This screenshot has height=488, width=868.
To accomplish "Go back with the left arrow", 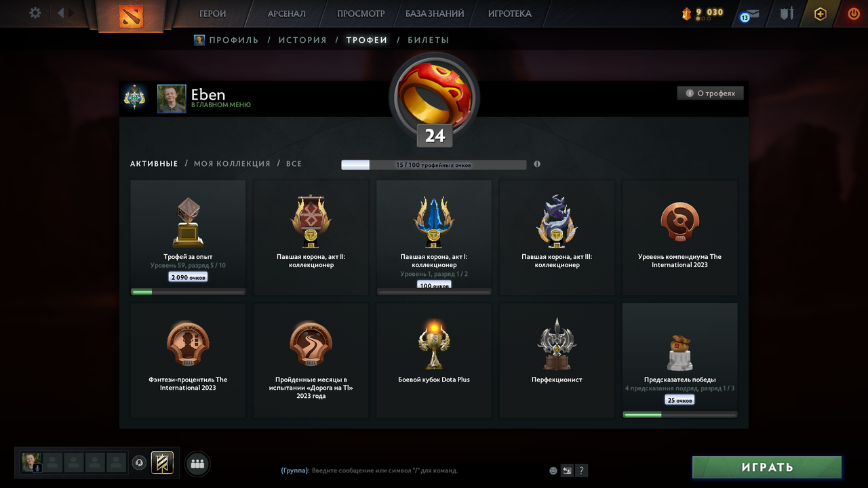I will [x=61, y=13].
